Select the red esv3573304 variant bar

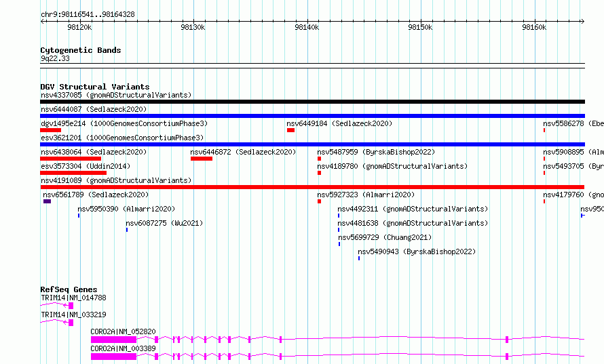(x=73, y=173)
